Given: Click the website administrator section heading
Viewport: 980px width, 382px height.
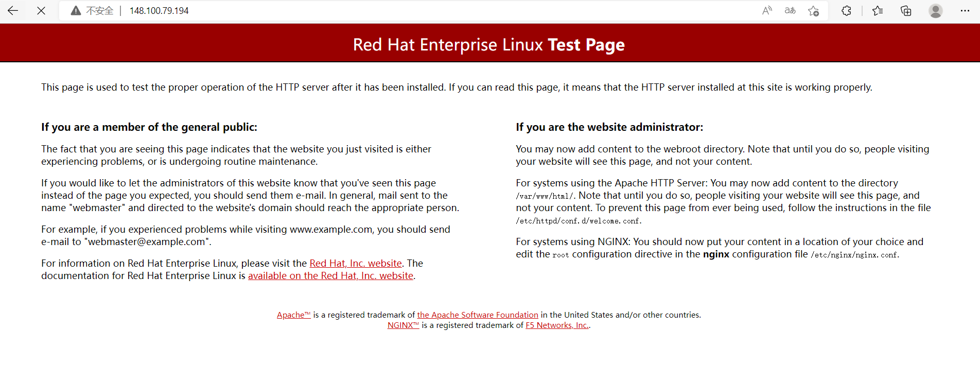Looking at the screenshot, I should point(609,127).
